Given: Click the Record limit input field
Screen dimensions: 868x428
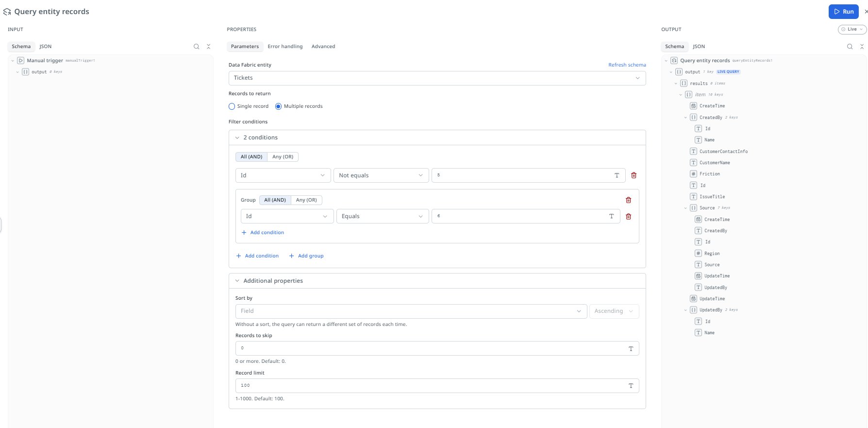Looking at the screenshot, I should [437, 386].
